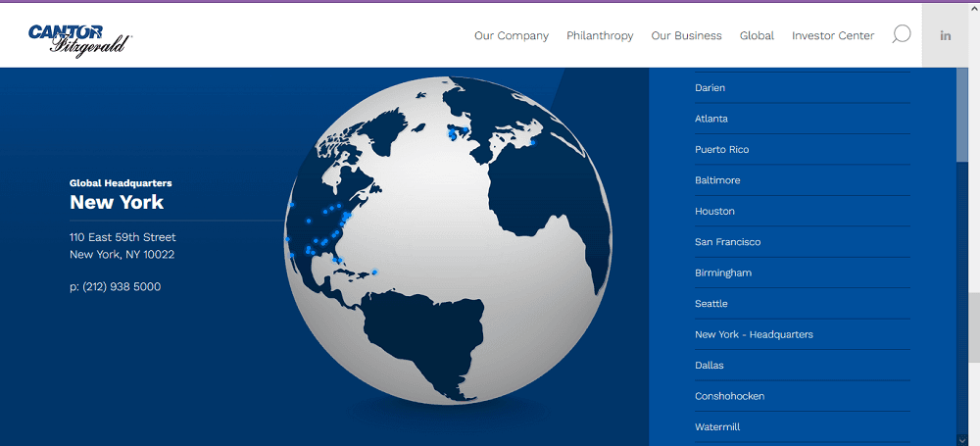Select New York - Headquarters entry

803,334
